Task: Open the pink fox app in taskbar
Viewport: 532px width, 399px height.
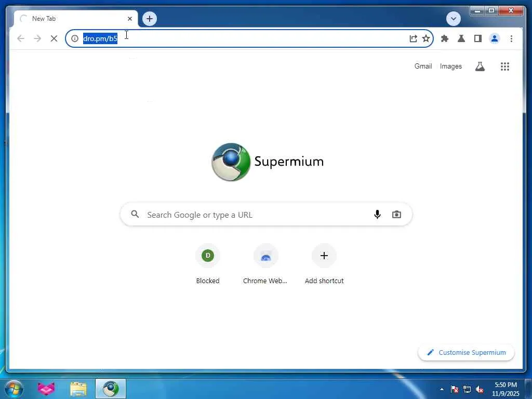Action: point(46,389)
